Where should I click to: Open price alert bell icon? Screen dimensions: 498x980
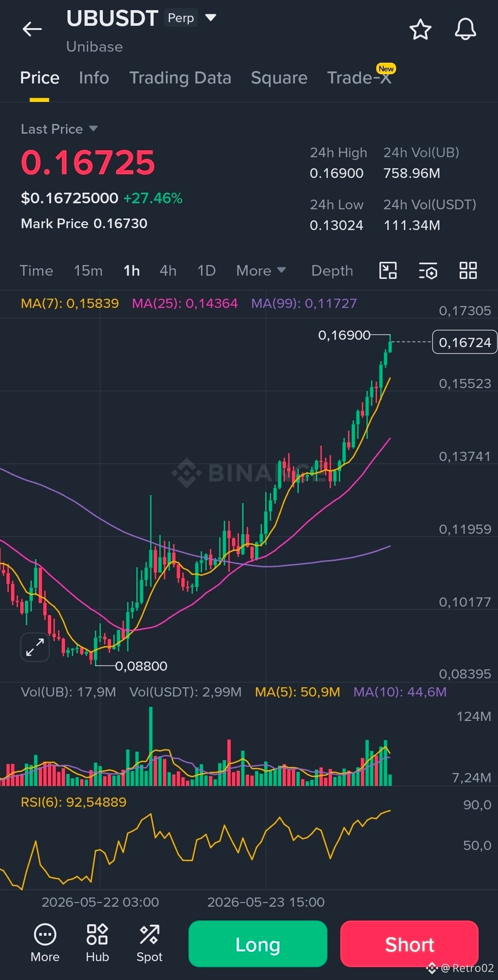coord(465,30)
